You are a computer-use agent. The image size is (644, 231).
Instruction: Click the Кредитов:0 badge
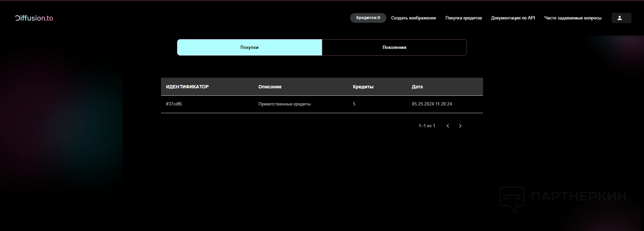(x=368, y=18)
